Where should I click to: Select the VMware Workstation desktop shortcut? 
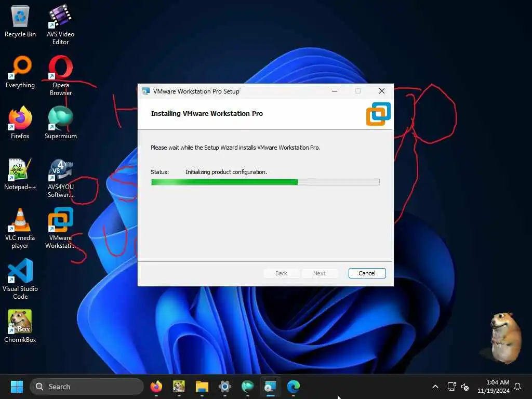pos(60,228)
